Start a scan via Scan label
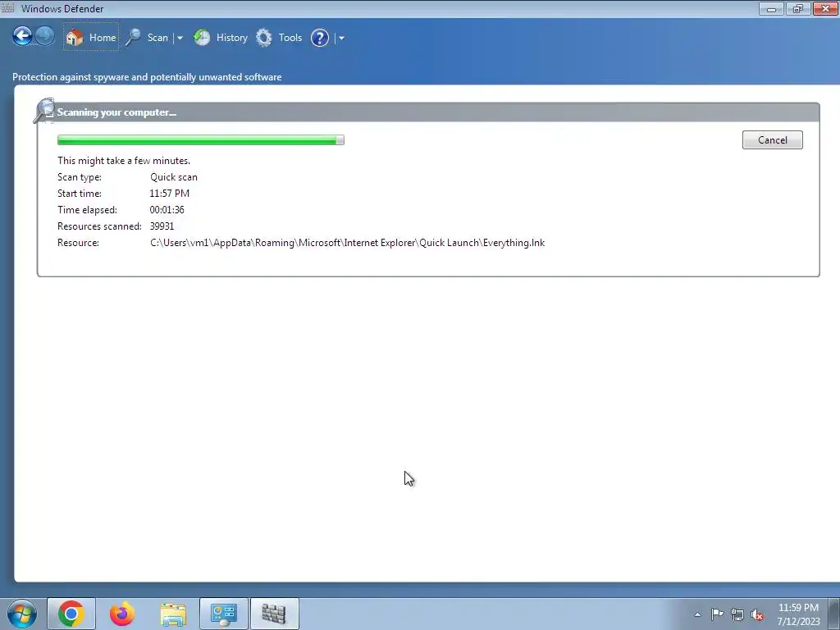This screenshot has width=840, height=630. tap(157, 38)
